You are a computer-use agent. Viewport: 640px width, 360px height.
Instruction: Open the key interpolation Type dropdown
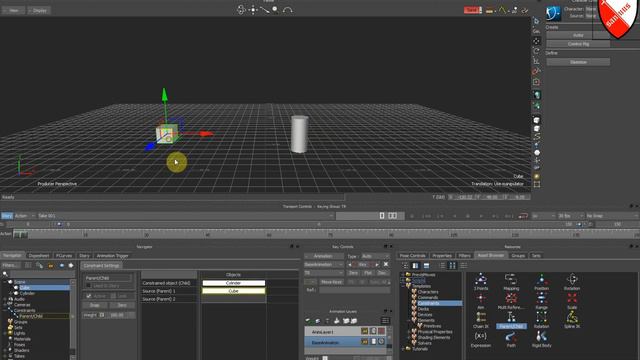coord(375,256)
